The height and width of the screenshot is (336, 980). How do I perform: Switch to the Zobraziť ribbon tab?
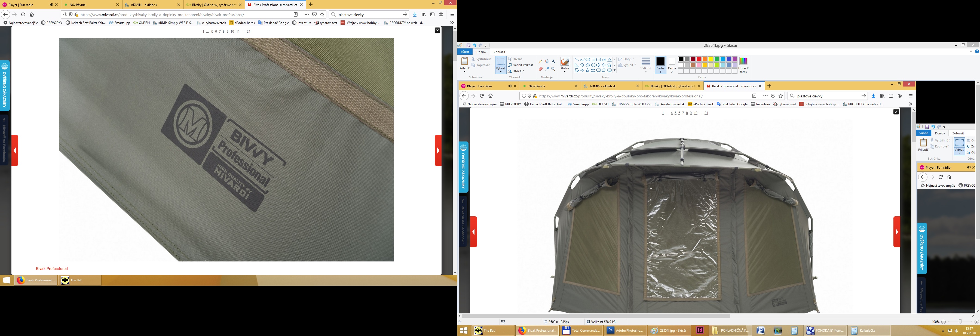point(499,52)
